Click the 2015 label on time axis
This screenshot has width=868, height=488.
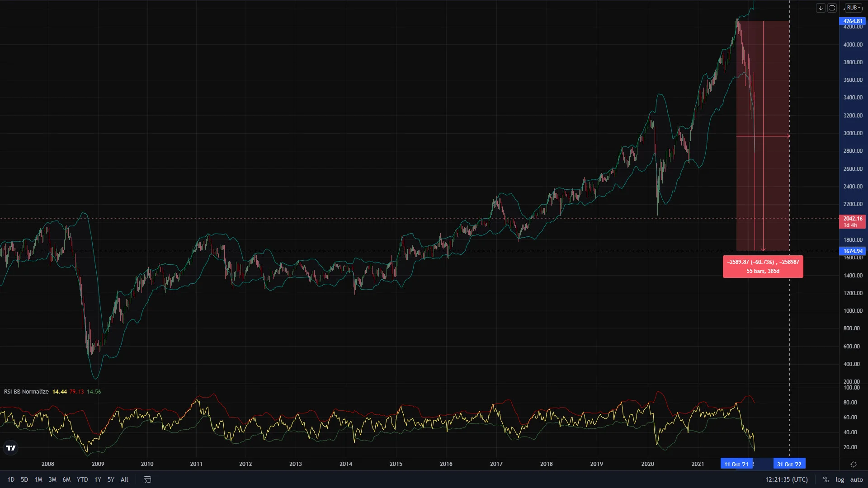pyautogui.click(x=396, y=464)
